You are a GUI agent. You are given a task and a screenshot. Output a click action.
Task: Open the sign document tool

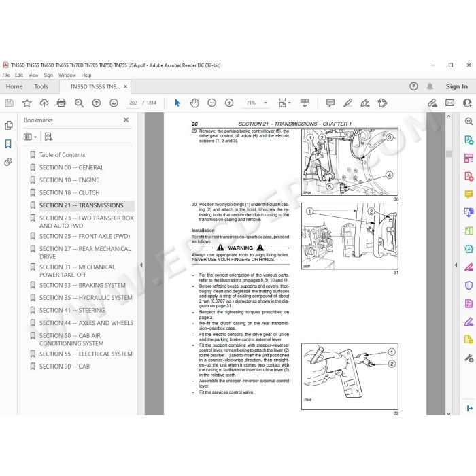click(x=365, y=103)
